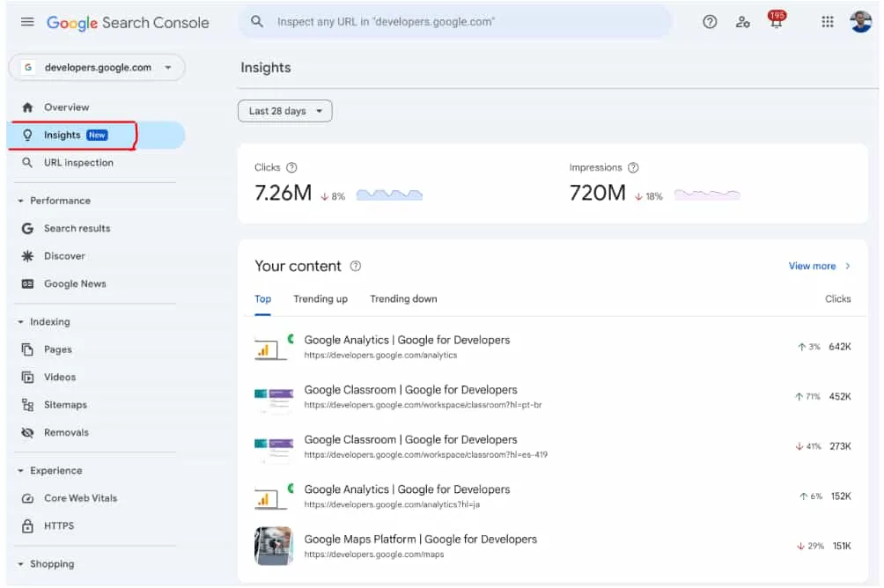
Task: Open the Google apps grid
Action: coord(827,22)
